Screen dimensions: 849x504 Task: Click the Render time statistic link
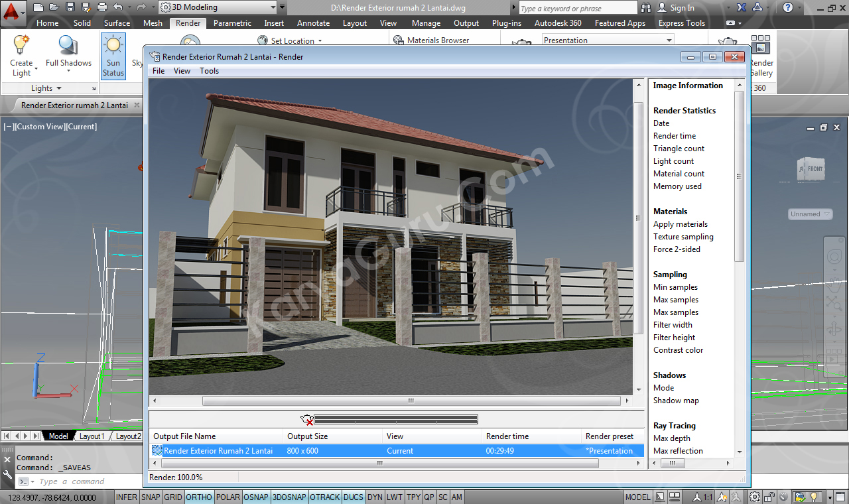[674, 135]
